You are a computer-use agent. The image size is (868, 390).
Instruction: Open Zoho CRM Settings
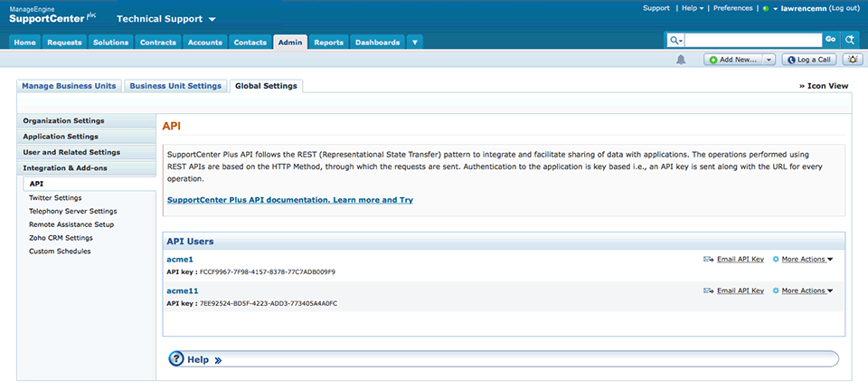pos(61,238)
